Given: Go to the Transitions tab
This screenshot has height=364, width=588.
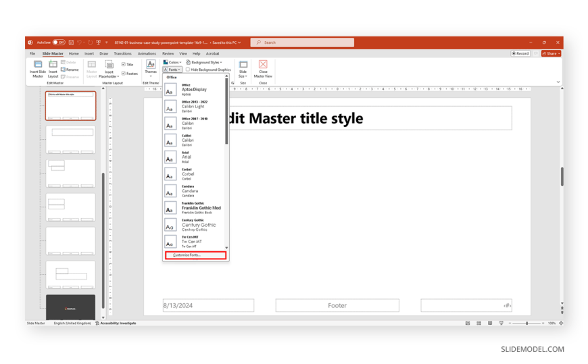Looking at the screenshot, I should (122, 53).
